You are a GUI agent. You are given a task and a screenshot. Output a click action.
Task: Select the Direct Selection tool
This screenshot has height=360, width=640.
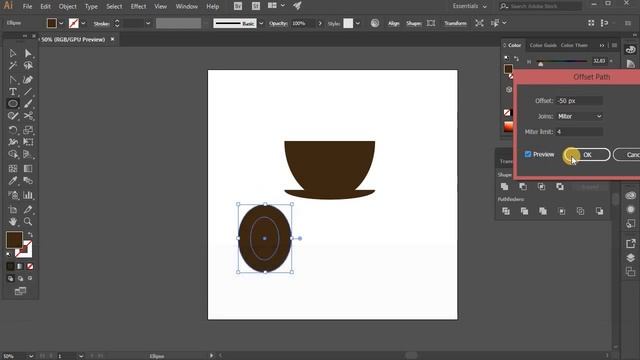[28, 53]
